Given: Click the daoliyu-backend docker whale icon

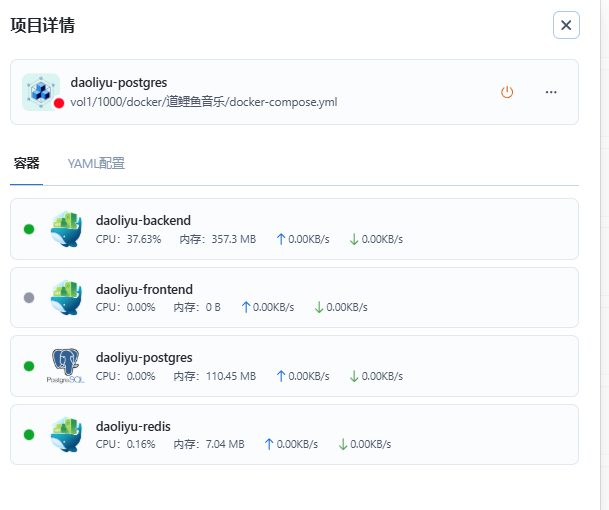Looking at the screenshot, I should click(66, 229).
